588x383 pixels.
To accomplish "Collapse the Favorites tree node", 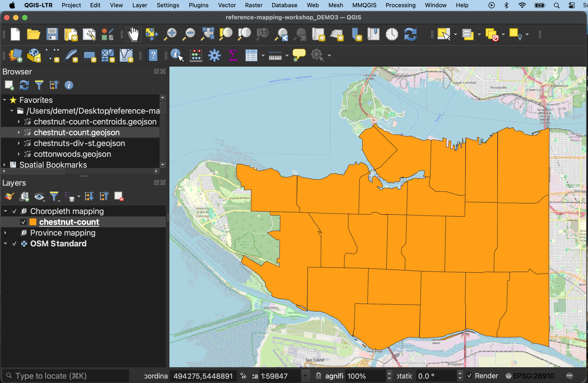I will tap(5, 100).
